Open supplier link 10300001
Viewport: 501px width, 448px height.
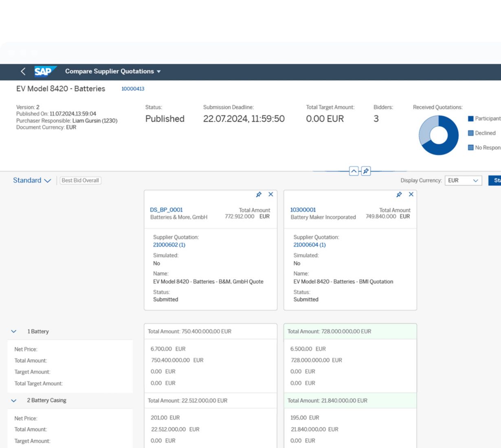(x=303, y=210)
